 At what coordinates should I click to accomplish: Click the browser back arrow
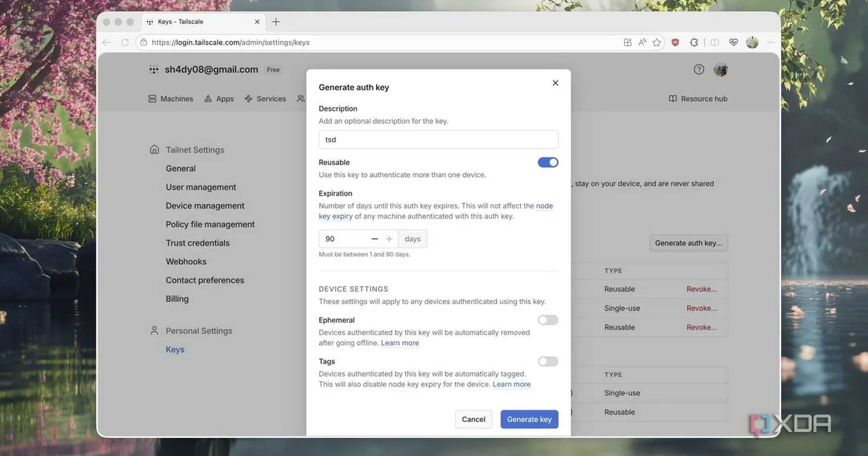(107, 43)
